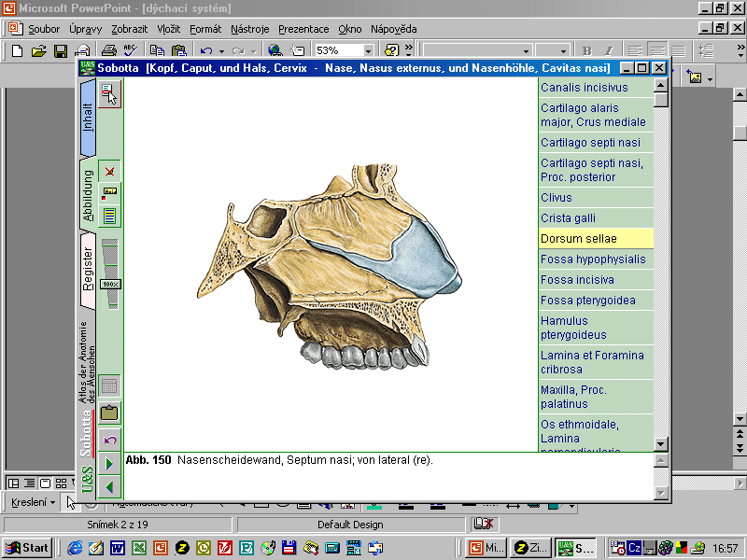This screenshot has width=747, height=560.
Task: Click the Cz keyboard language tray indicator
Action: point(634,548)
